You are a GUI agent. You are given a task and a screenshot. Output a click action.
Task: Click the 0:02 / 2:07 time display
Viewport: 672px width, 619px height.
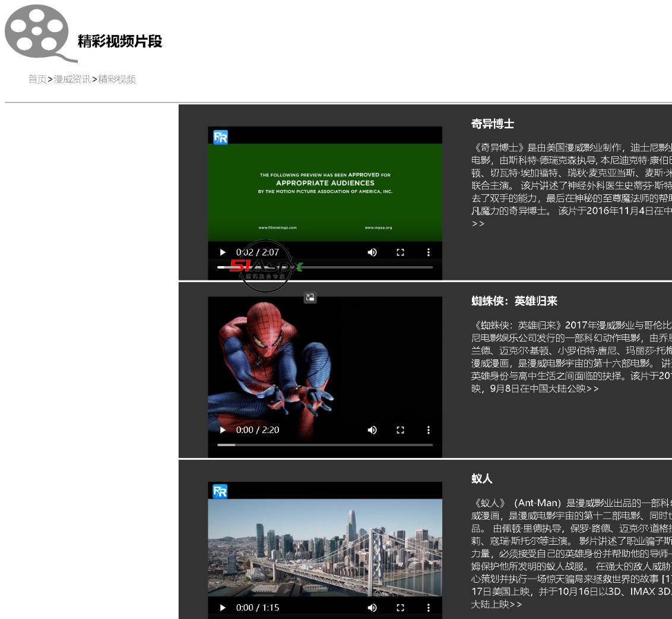[257, 252]
